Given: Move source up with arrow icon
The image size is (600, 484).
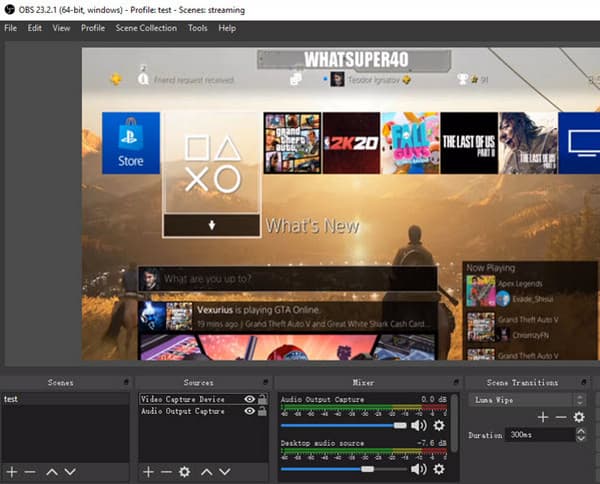Looking at the screenshot, I should click(x=207, y=472).
